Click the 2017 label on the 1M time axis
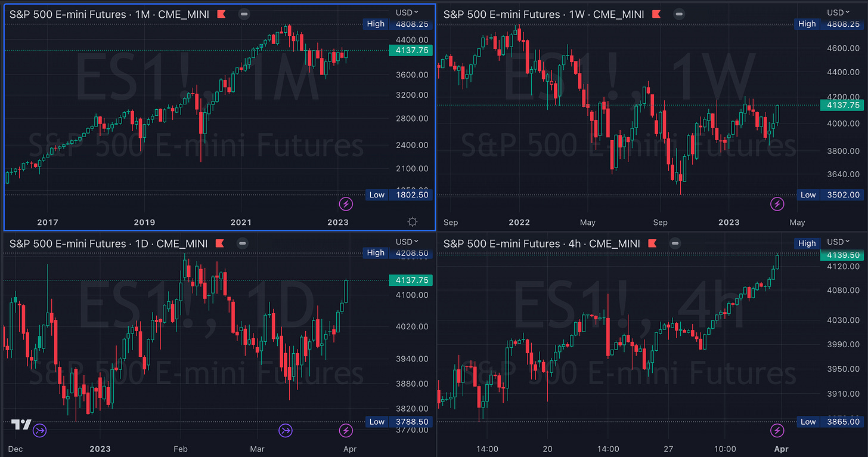Screen dimensions: 868x457 click(47, 222)
